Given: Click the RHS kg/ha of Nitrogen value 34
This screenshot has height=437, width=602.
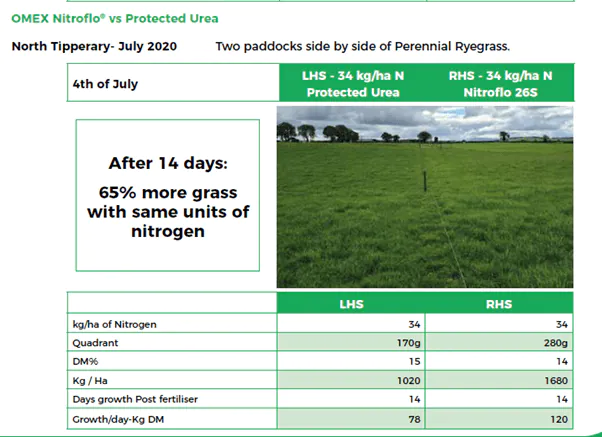Looking at the screenshot, I should point(562,324).
